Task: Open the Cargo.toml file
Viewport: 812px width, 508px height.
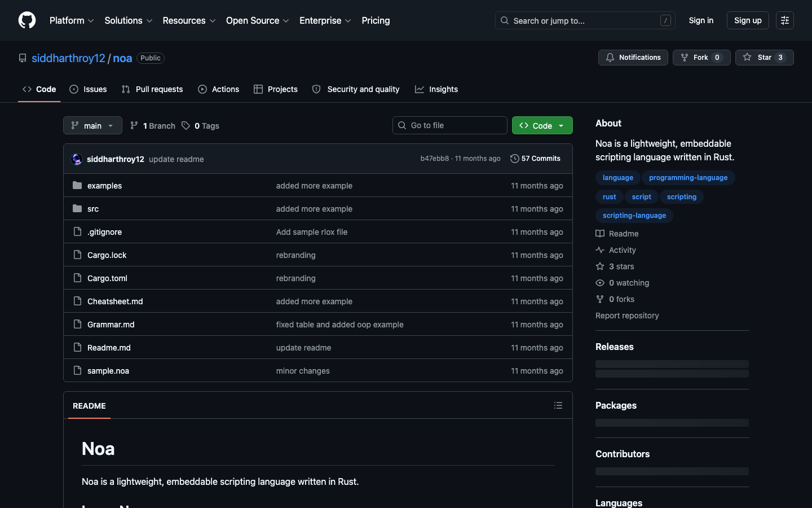Action: point(107,278)
